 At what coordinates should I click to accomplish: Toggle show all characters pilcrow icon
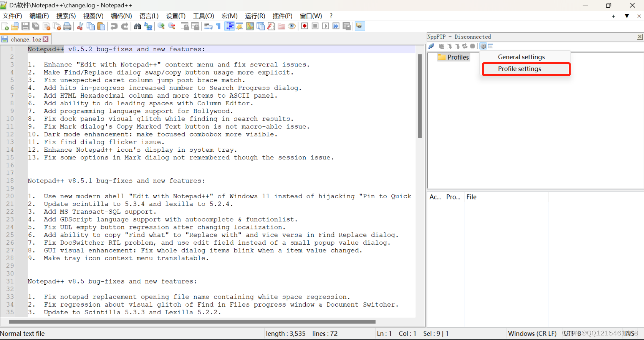[219, 26]
